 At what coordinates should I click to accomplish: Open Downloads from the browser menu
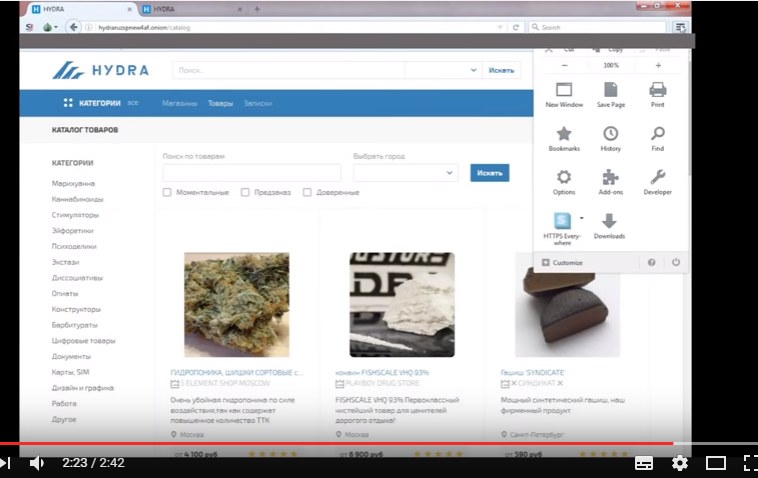[609, 223]
